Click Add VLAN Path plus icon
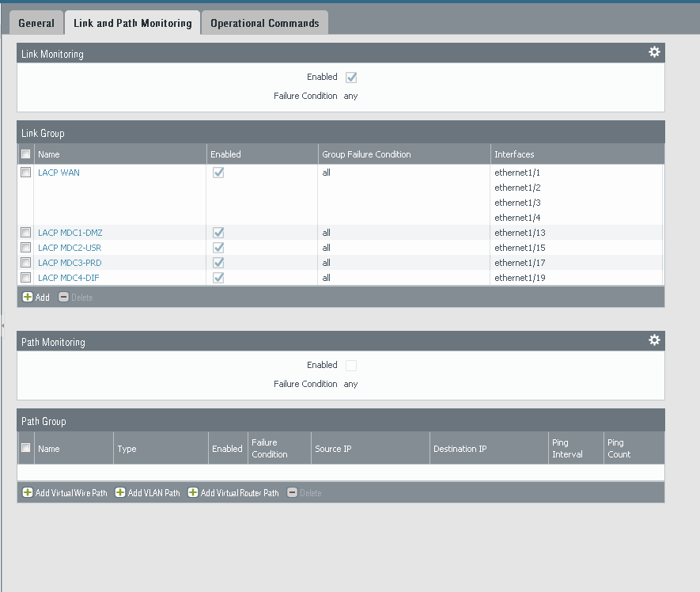 (121, 493)
